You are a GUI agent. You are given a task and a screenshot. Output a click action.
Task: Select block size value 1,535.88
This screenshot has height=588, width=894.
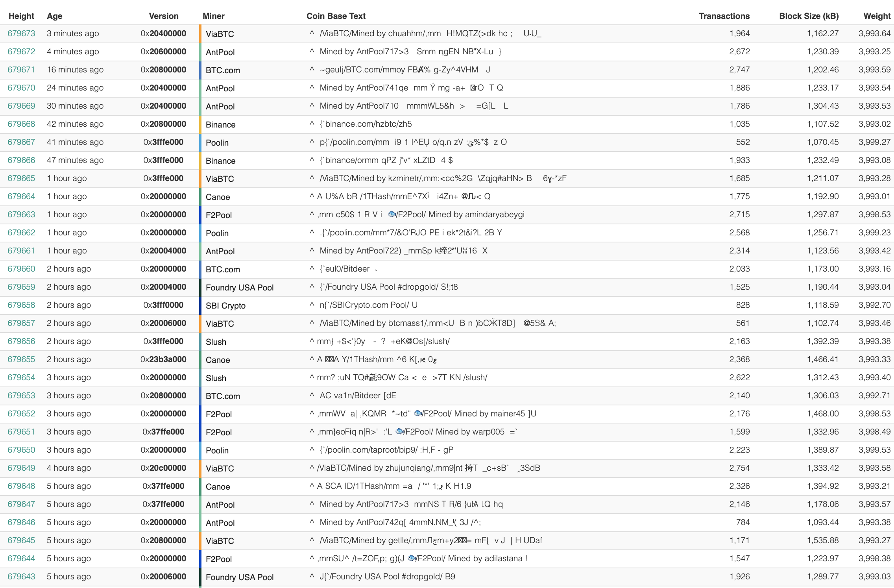(823, 540)
